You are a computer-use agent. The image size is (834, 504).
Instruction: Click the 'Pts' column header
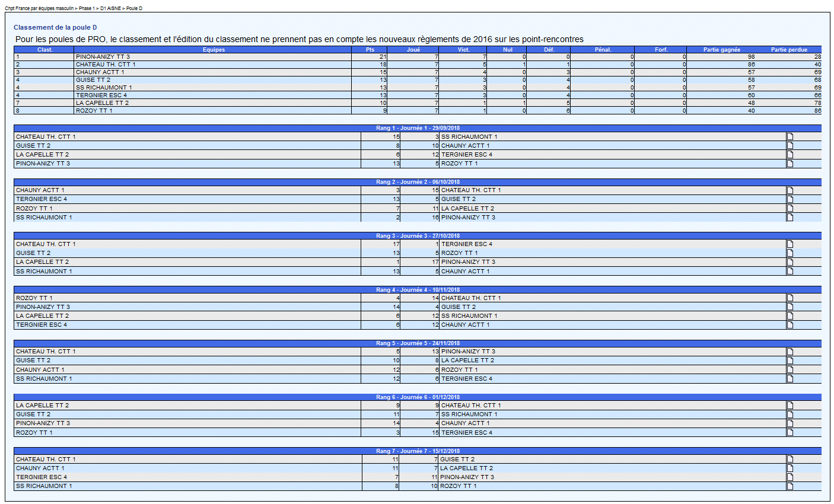370,50
